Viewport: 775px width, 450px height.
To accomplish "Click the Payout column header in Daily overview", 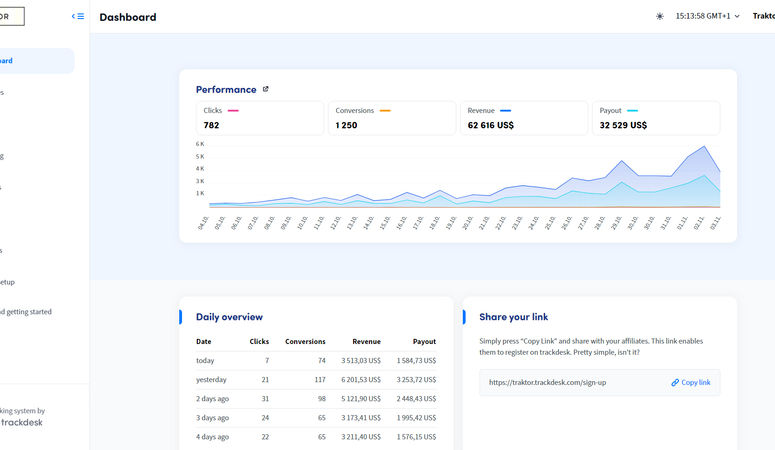I will pos(424,342).
